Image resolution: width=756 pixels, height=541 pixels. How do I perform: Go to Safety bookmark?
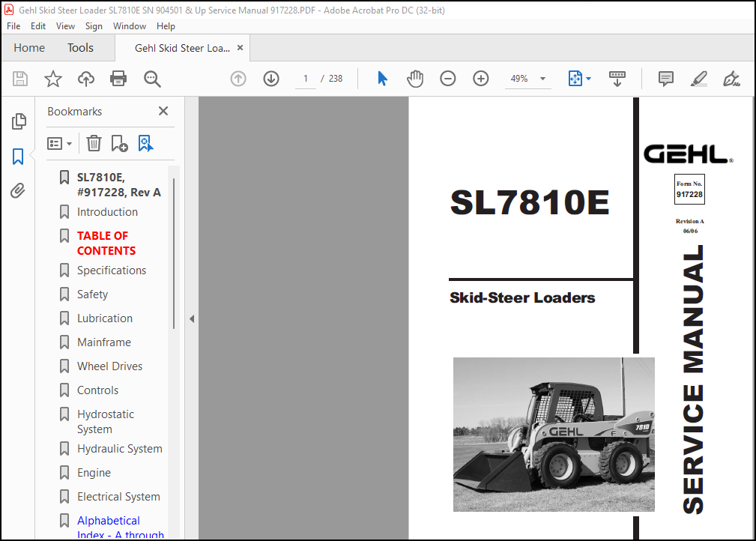click(x=93, y=294)
